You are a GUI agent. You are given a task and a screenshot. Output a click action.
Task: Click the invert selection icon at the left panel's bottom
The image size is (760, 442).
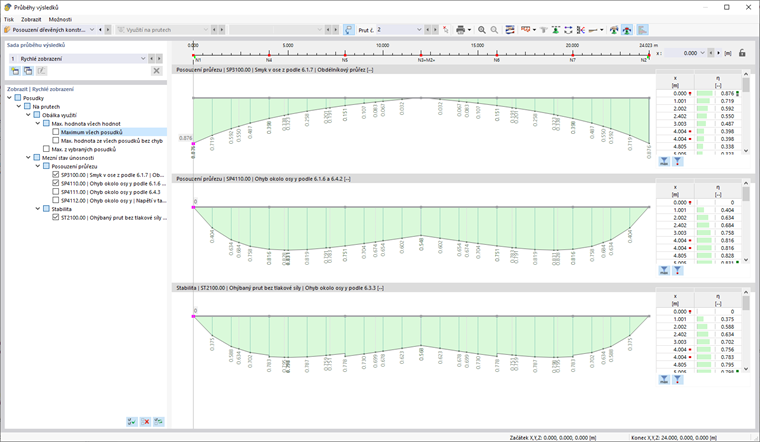158,422
